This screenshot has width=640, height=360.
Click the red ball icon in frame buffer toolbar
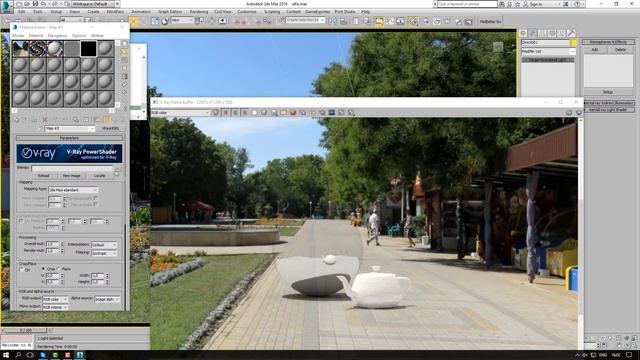click(x=293, y=112)
